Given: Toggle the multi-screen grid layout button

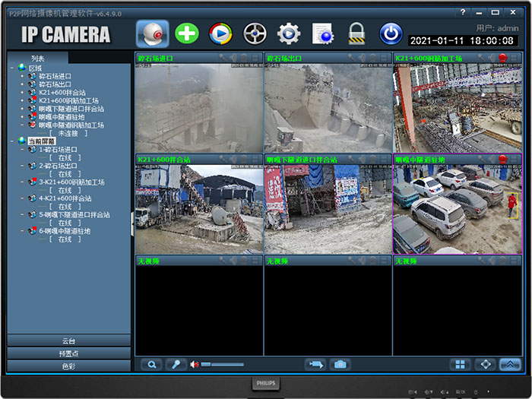Looking at the screenshot, I should coord(460,365).
